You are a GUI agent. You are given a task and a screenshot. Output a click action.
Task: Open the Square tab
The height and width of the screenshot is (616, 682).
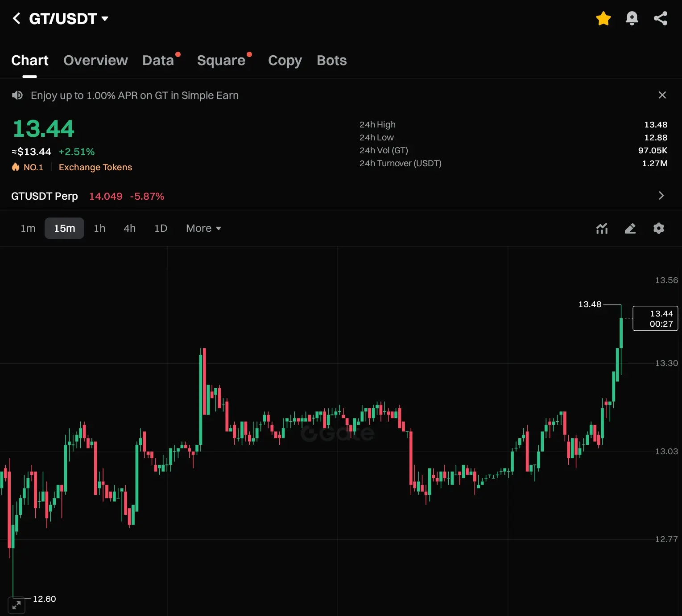pyautogui.click(x=221, y=60)
